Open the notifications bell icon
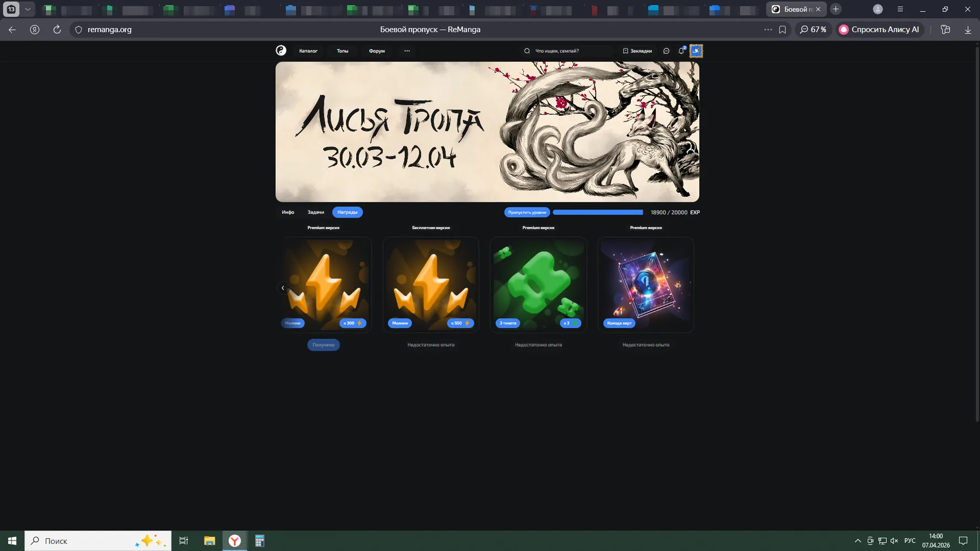Viewport: 980px width, 551px height. point(681,51)
